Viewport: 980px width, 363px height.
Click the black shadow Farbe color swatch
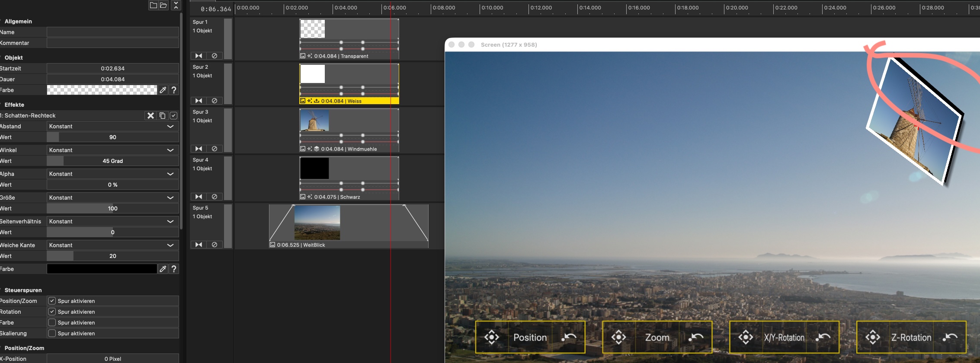pos(102,269)
